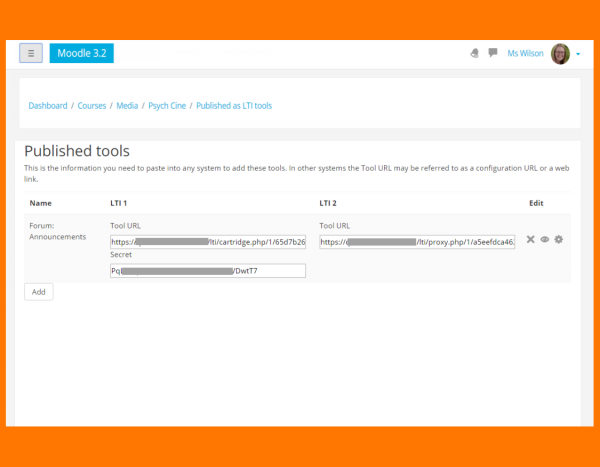This screenshot has height=467, width=600.
Task: Select the LTI 2 Tool URL field
Action: coord(417,241)
